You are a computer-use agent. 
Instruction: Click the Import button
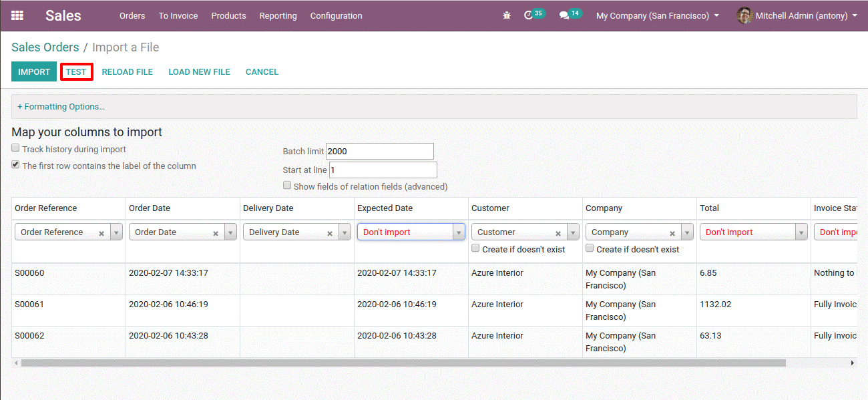click(34, 71)
